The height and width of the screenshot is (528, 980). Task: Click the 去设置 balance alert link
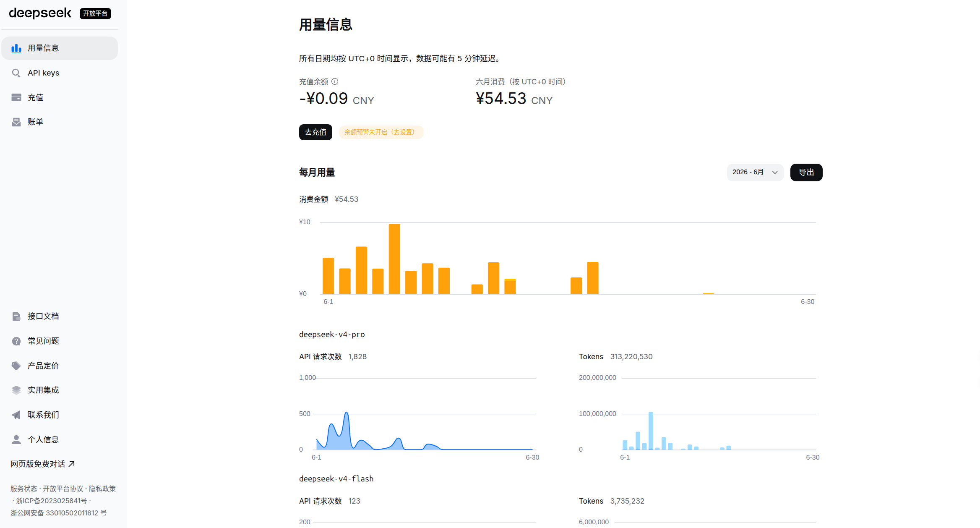pos(403,132)
